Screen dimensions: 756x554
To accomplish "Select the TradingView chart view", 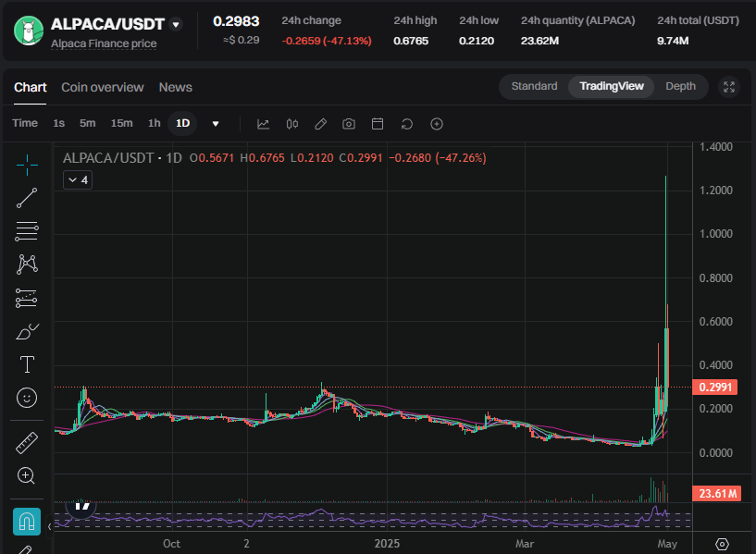I will 612,86.
